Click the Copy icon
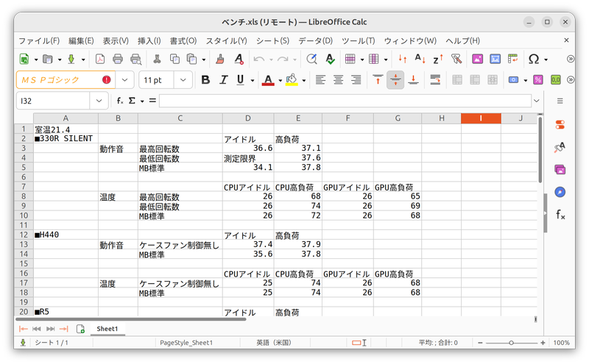 pyautogui.click(x=174, y=59)
